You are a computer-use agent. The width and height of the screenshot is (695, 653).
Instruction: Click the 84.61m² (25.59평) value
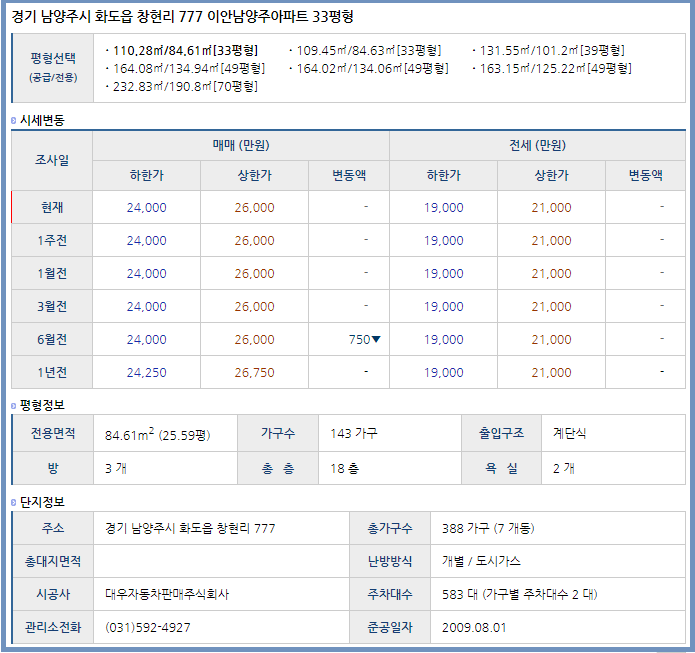157,434
